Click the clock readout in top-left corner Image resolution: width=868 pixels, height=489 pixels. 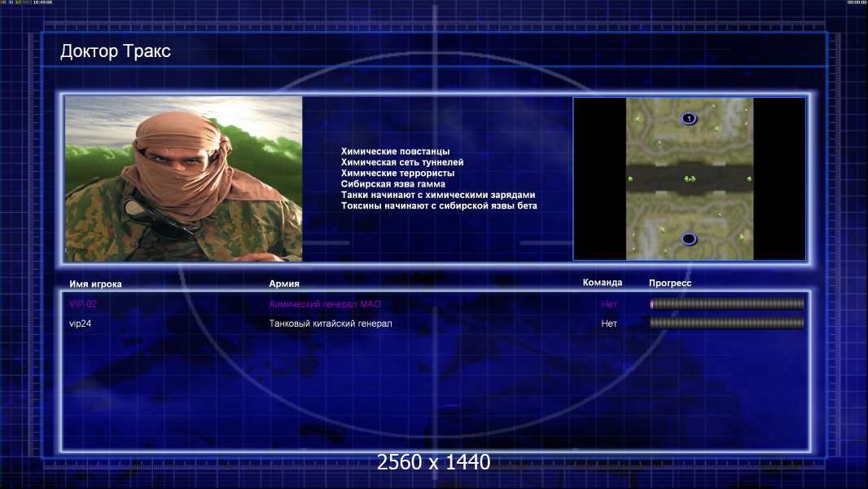coord(42,2)
